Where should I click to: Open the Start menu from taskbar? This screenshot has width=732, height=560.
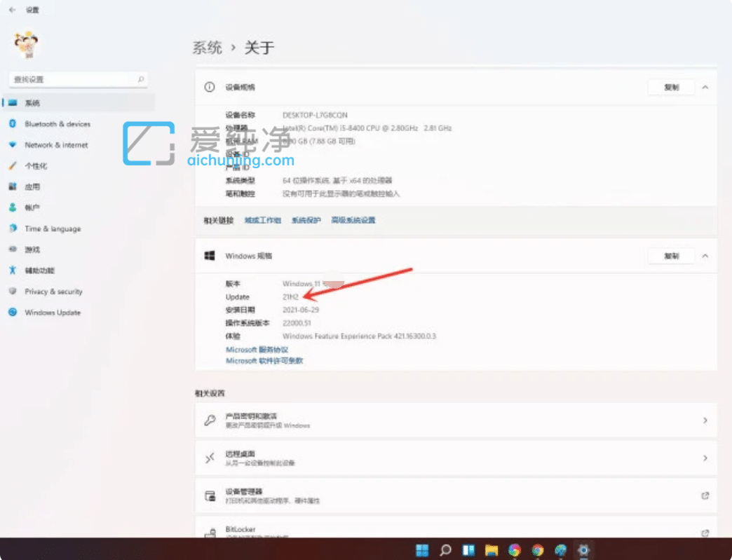click(422, 550)
